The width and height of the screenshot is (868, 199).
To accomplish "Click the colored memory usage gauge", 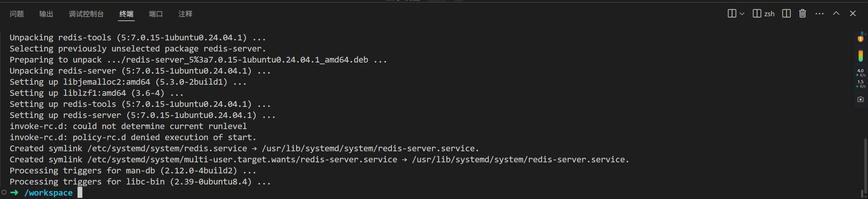I will 861,56.
